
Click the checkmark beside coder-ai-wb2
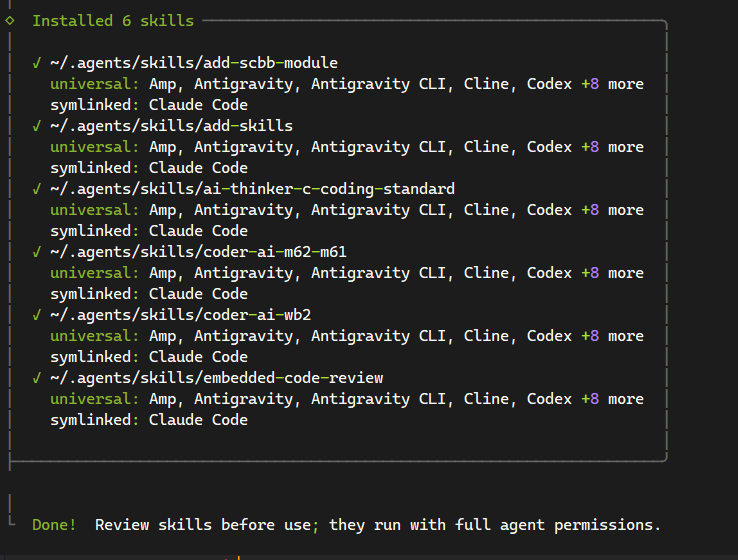[x=37, y=315]
